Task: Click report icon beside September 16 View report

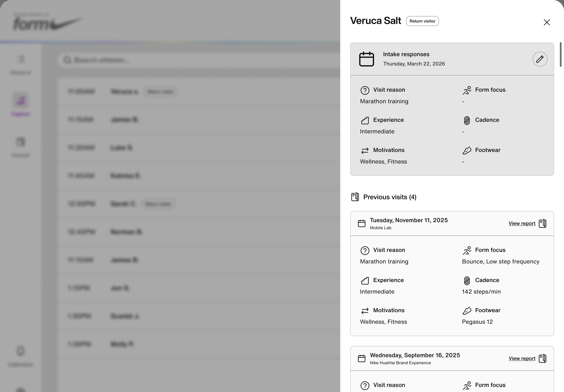Action: (542, 359)
